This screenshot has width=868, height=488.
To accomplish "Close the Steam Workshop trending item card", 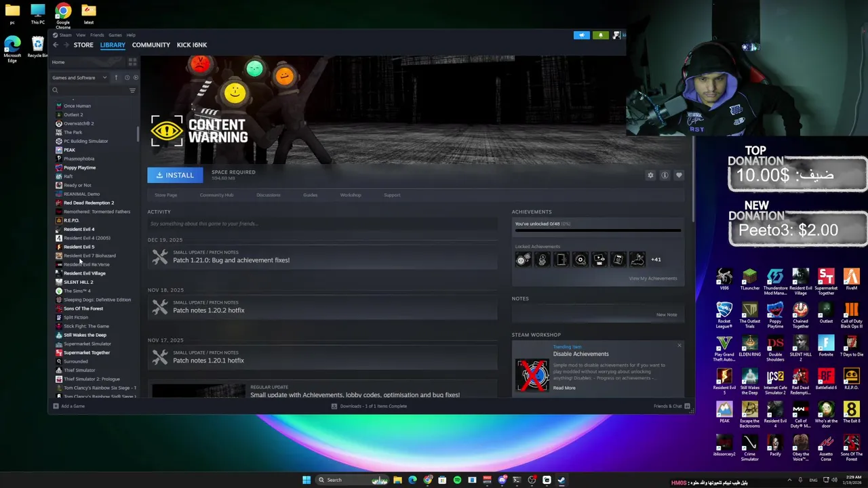I will click(x=679, y=346).
